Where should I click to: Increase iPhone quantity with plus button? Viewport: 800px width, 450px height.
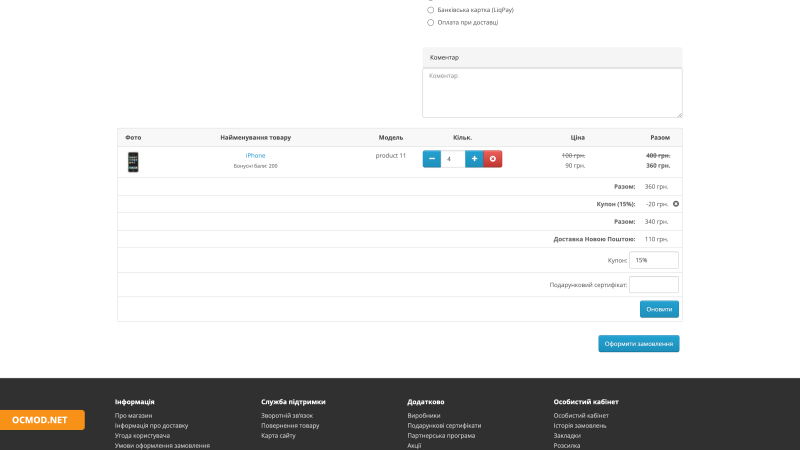474,159
